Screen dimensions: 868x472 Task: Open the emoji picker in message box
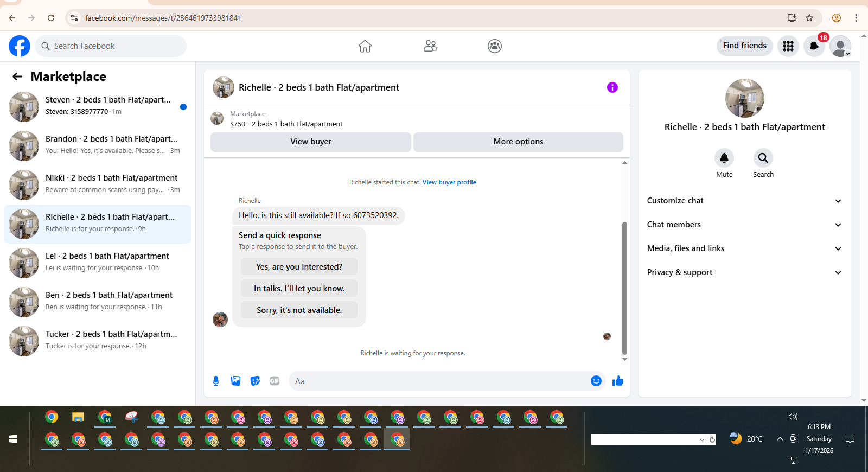[x=596, y=381]
